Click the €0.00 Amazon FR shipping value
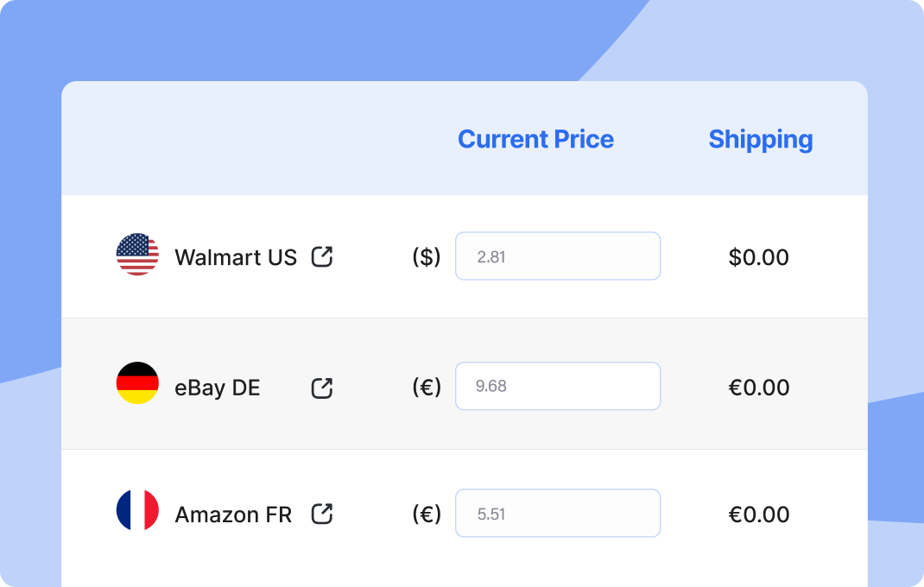 pos(758,514)
